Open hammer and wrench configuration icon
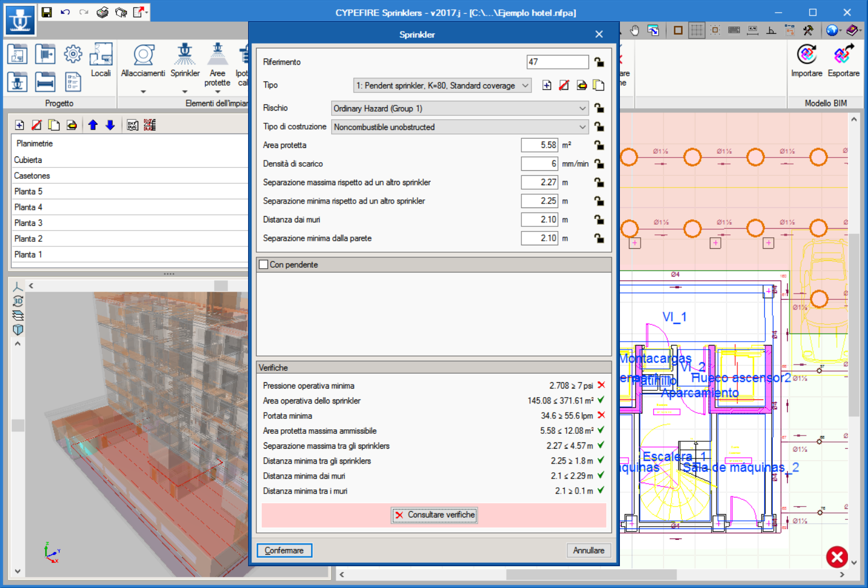This screenshot has height=588, width=868. click(808, 30)
